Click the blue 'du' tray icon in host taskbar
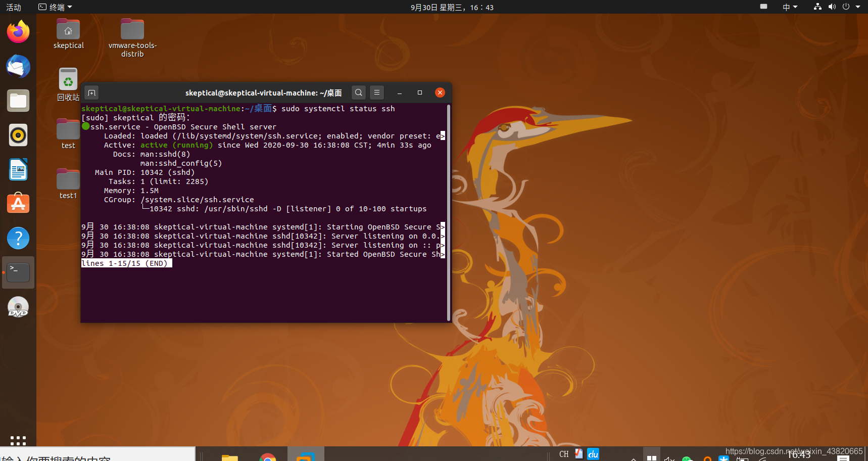The image size is (868, 461). coord(593,454)
